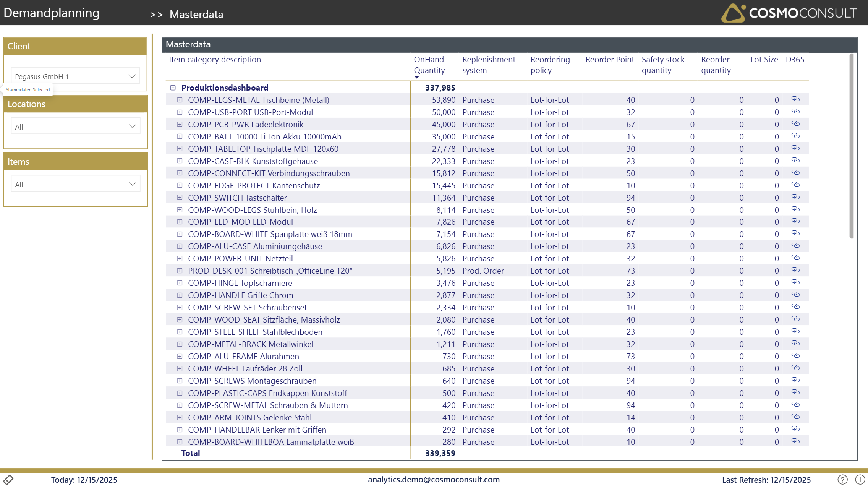This screenshot has width=868, height=488.
Task: Open the help question mark icon
Action: pyautogui.click(x=842, y=479)
